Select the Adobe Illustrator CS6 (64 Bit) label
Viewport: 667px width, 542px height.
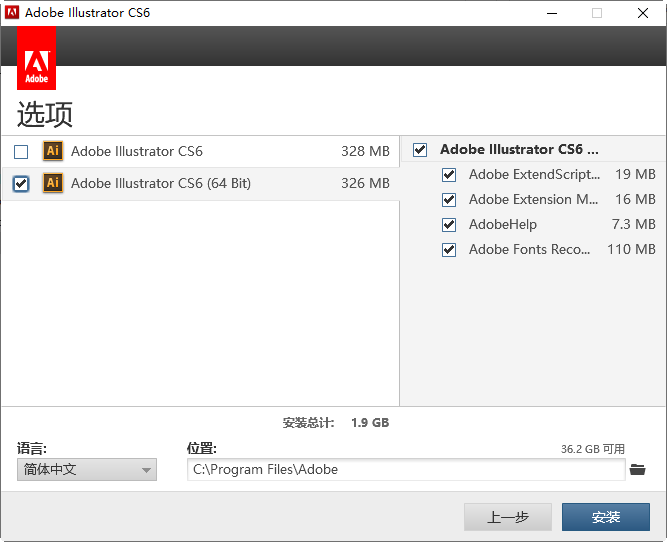tap(161, 183)
